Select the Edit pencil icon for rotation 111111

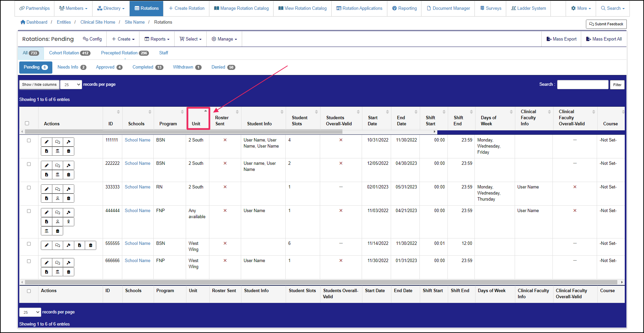[46, 142]
